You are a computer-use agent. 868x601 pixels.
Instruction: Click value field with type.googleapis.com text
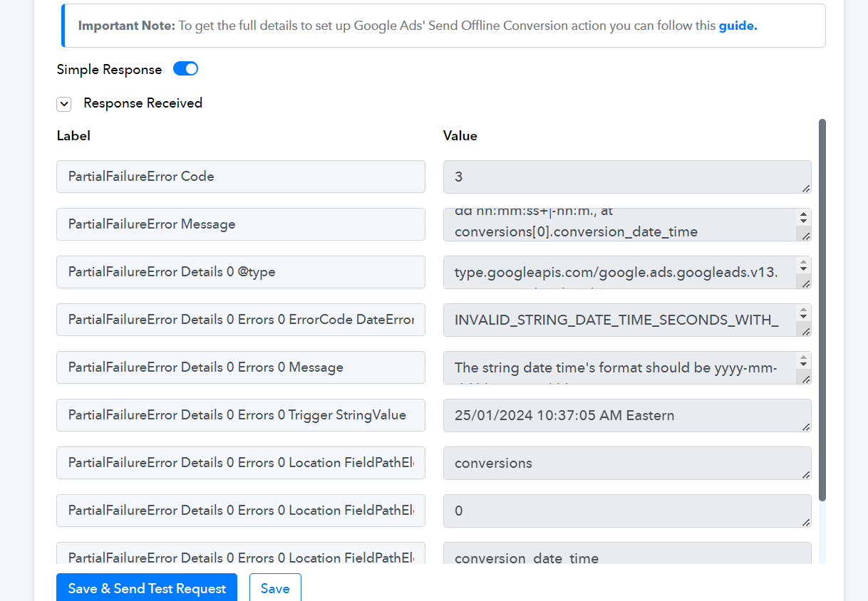tap(627, 272)
